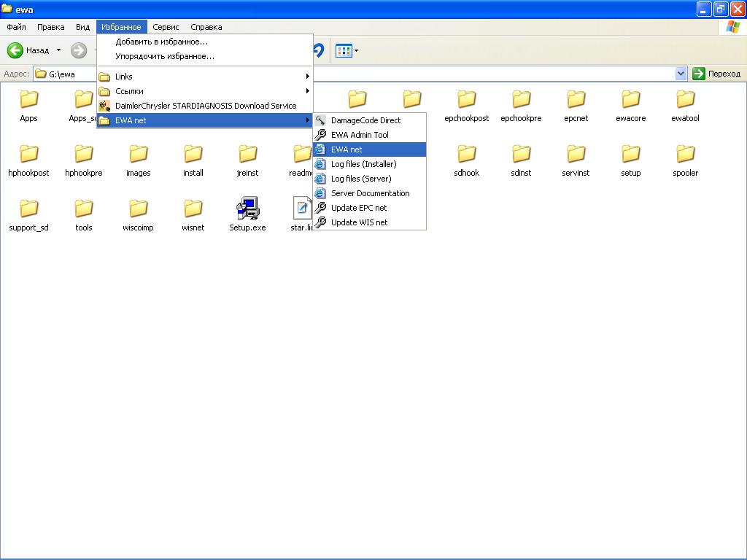The height and width of the screenshot is (560, 747).
Task: Open Log files (Installer) shortcut
Action: [x=370, y=164]
